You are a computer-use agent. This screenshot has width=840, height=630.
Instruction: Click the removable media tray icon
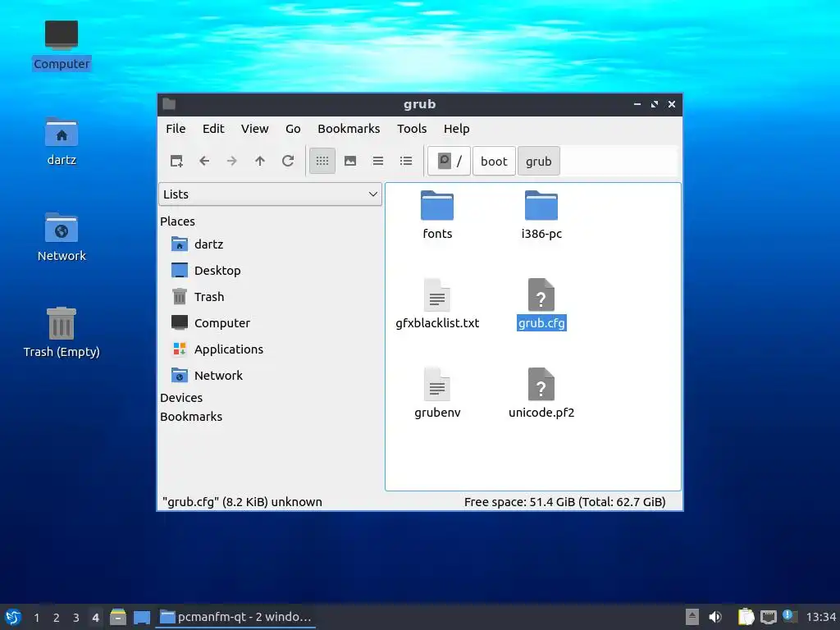click(692, 617)
